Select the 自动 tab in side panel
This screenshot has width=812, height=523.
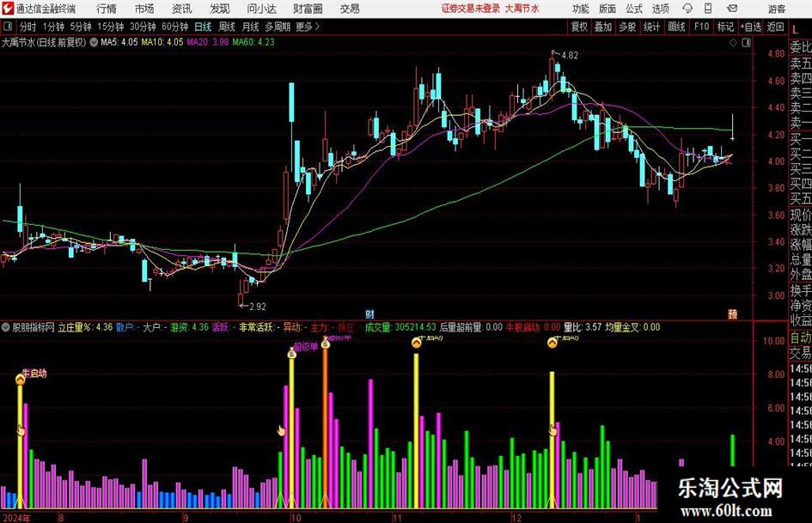pos(801,338)
